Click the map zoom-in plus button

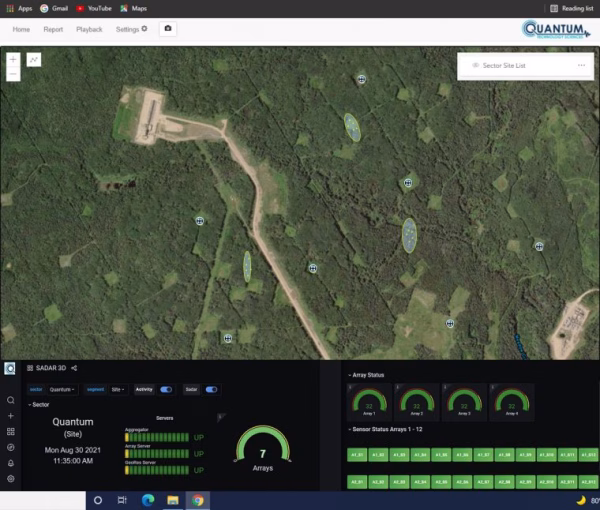pos(13,60)
